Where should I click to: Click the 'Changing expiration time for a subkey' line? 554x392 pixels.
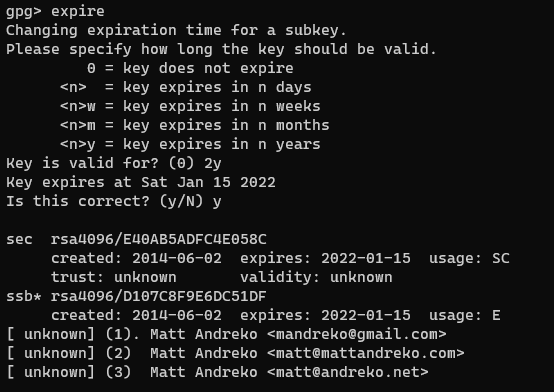pos(176,31)
